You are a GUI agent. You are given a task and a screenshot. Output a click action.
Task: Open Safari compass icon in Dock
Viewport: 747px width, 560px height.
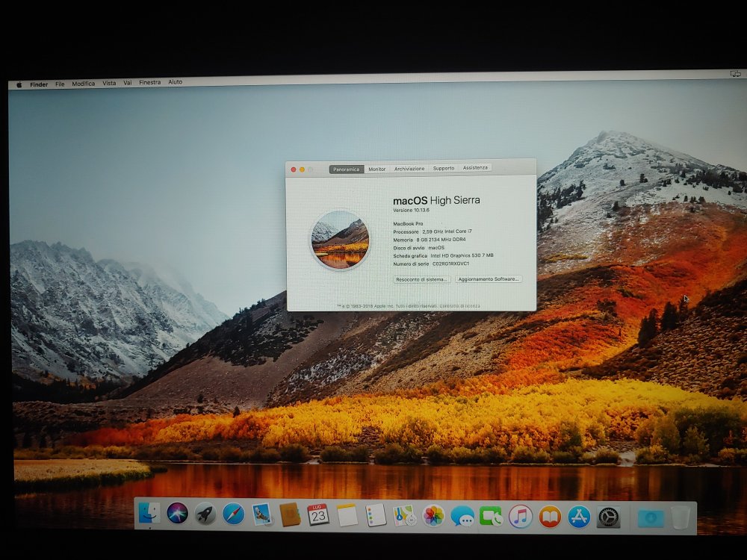[233, 514]
